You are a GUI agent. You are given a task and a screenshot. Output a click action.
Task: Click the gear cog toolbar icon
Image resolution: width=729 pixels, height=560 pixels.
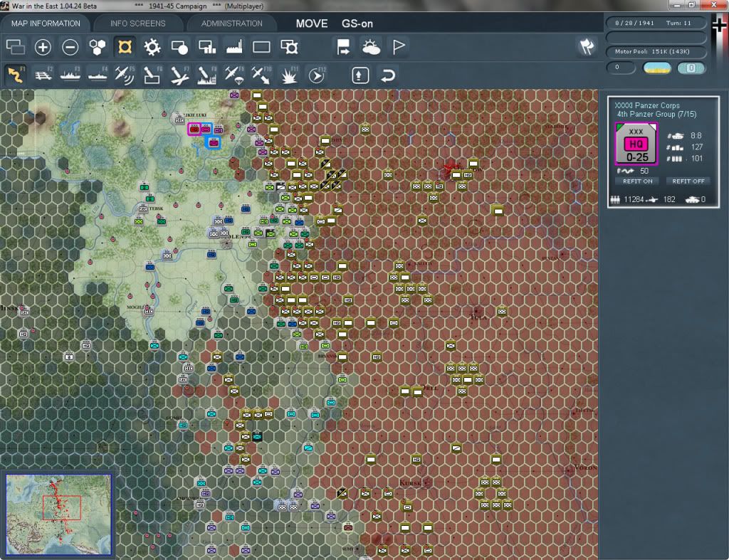tap(152, 47)
